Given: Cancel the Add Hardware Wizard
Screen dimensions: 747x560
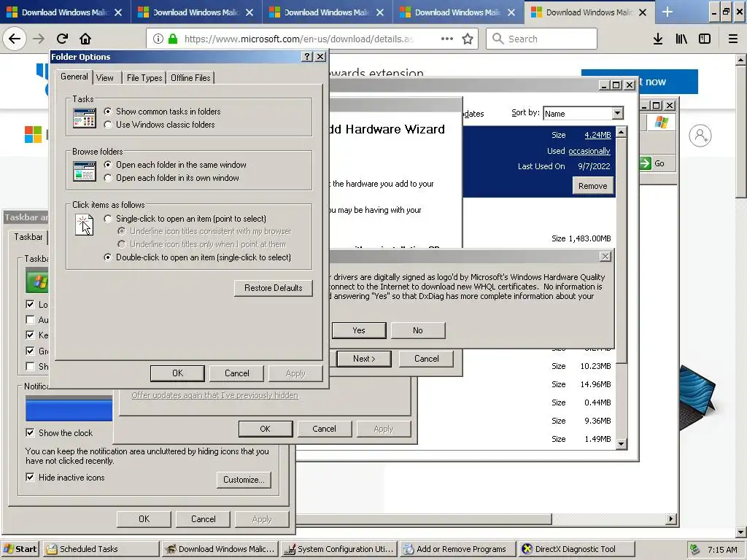Looking at the screenshot, I should [x=426, y=359].
